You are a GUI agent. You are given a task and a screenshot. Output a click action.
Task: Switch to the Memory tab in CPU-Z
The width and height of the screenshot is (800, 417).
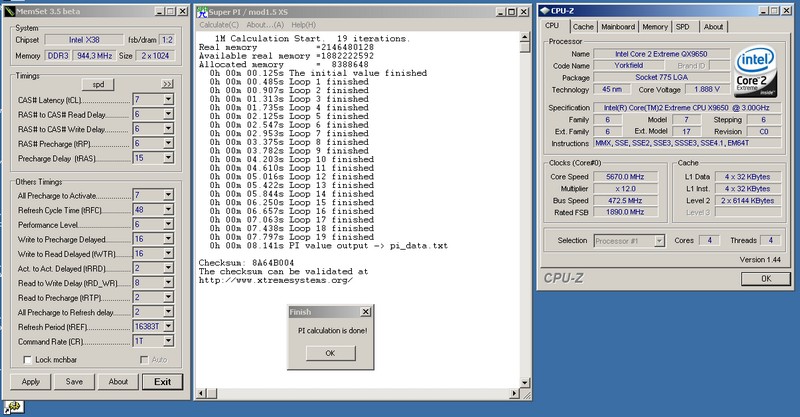pos(655,27)
